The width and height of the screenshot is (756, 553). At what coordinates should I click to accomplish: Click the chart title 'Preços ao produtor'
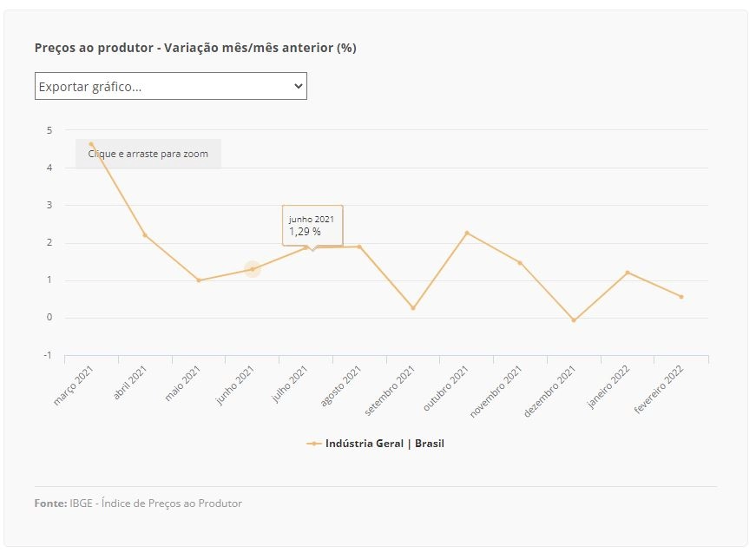94,48
